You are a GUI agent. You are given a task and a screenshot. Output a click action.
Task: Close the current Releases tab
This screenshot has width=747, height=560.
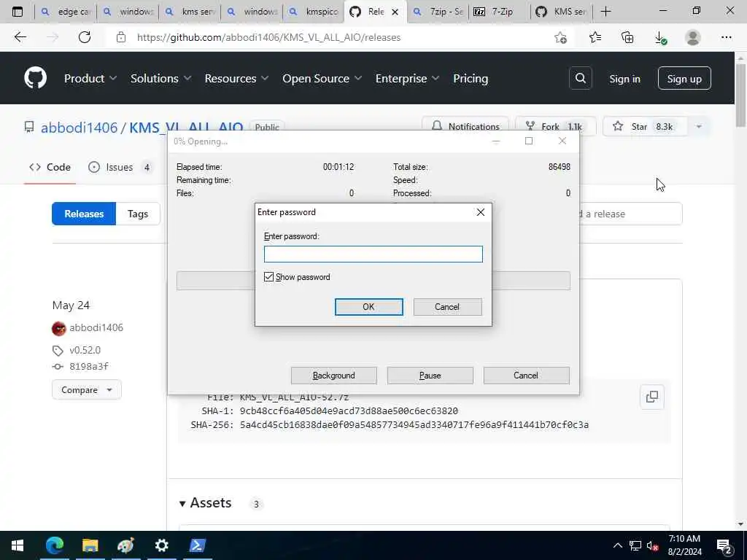tap(395, 12)
